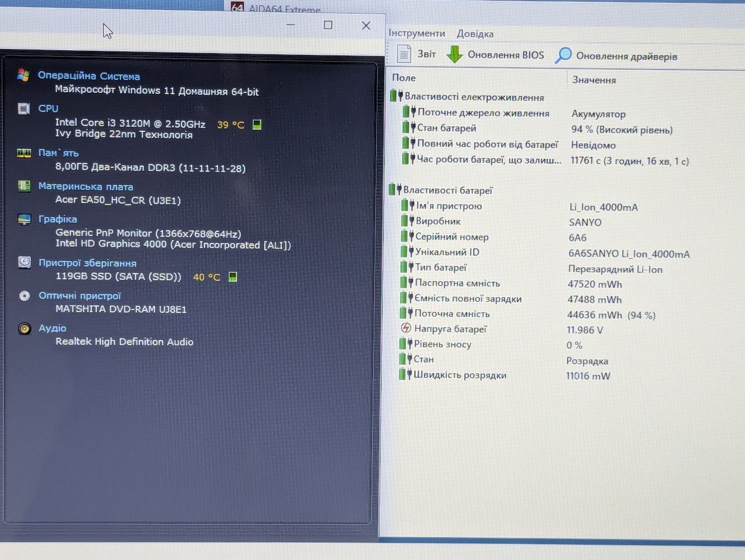This screenshot has height=560, width=745.
Task: Open the Інструменти menu
Action: pos(417,33)
